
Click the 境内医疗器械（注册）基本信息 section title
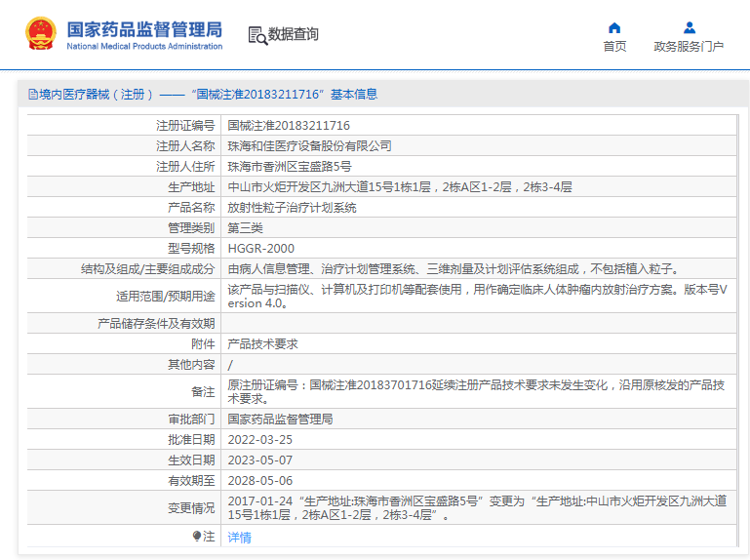208,95
